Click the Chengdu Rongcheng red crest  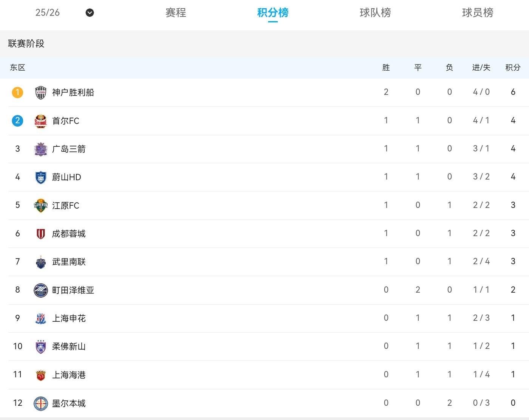click(x=40, y=234)
